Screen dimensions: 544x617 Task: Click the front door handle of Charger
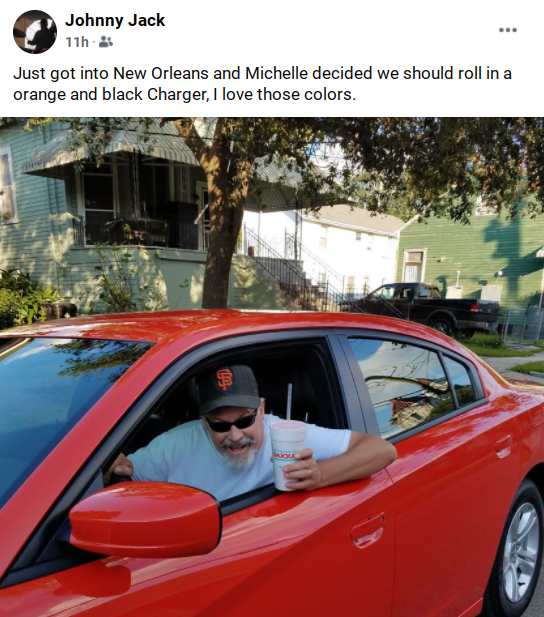[368, 531]
